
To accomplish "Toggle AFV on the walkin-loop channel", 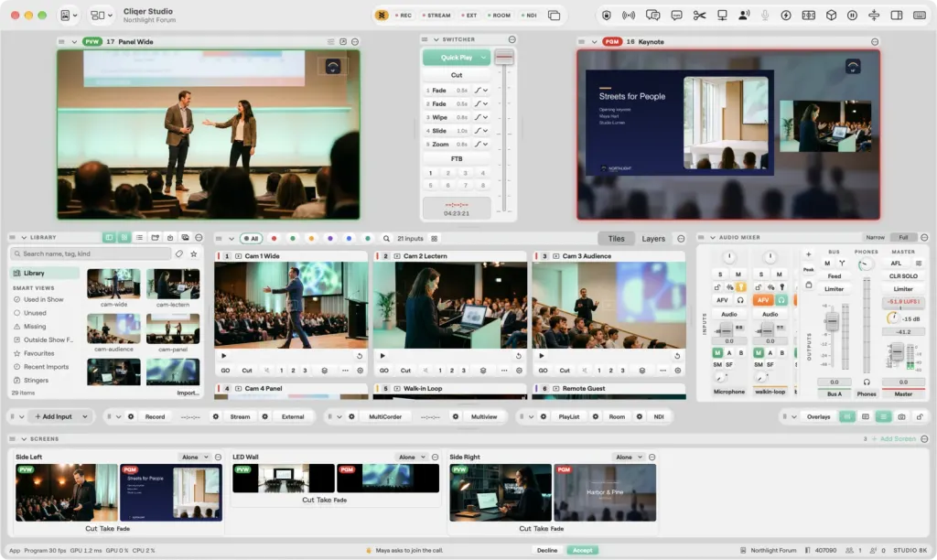I will pos(762,300).
